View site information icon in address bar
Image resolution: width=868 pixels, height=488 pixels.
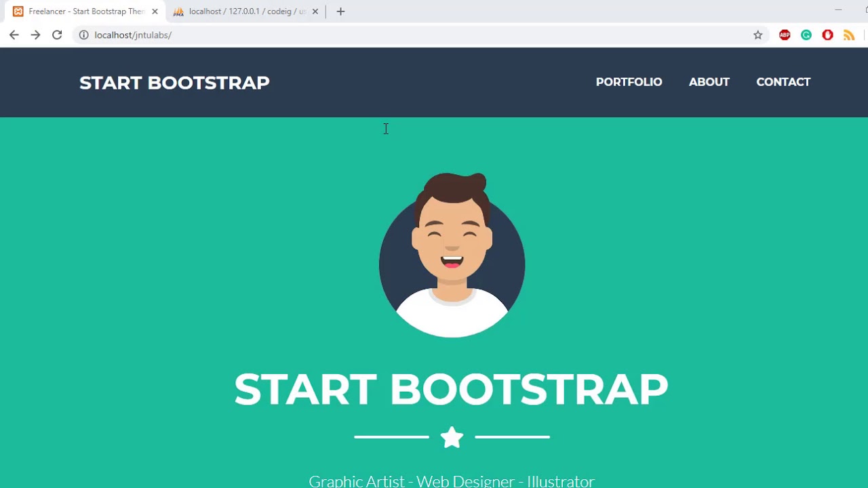pyautogui.click(x=84, y=35)
